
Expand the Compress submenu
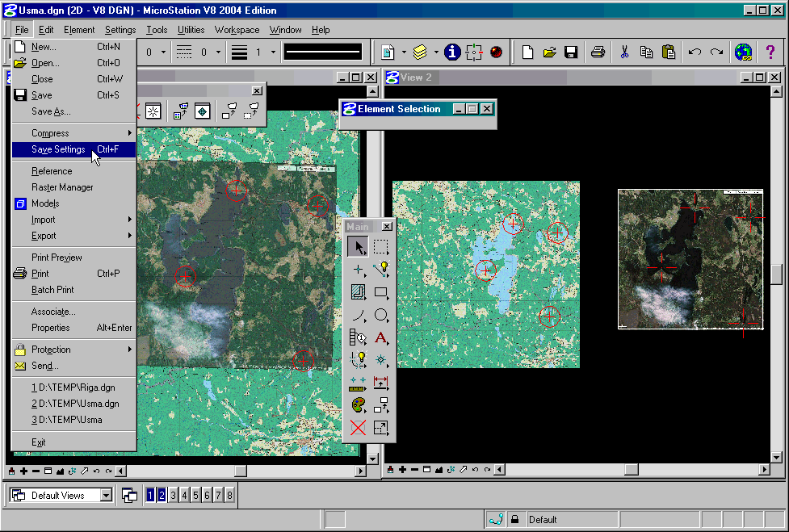[x=73, y=133]
